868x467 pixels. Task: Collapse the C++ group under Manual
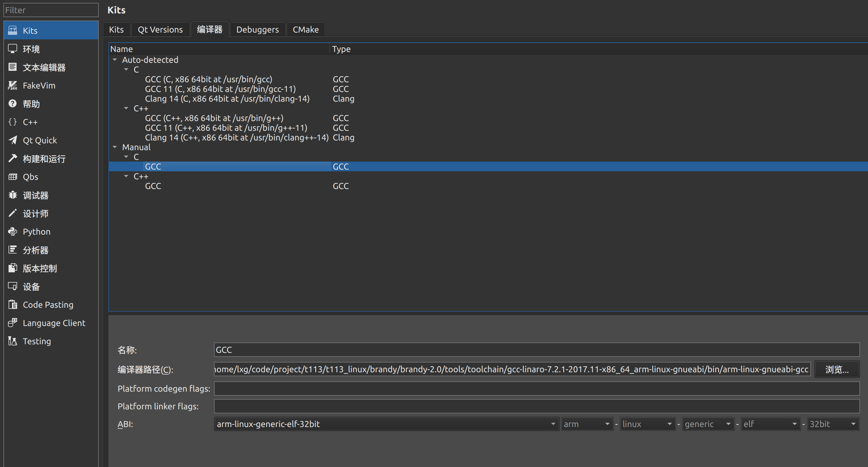(126, 176)
